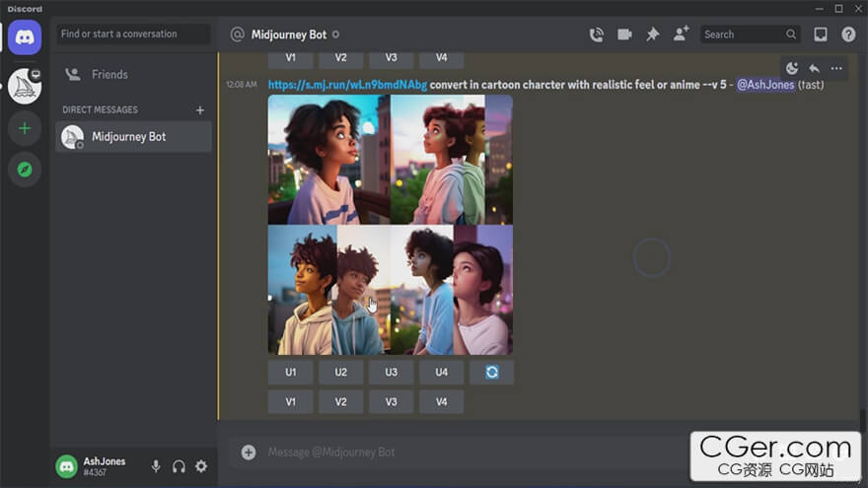Create variations with lower V3 button
This screenshot has width=868, height=488.
click(392, 401)
